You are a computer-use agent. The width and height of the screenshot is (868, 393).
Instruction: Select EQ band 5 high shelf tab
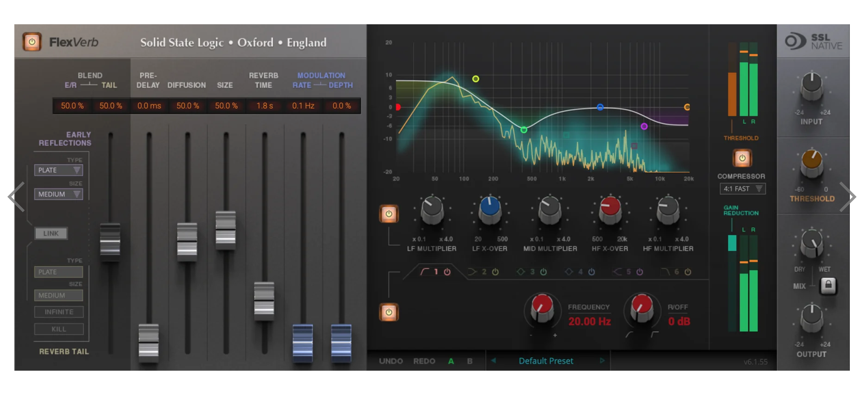point(622,272)
